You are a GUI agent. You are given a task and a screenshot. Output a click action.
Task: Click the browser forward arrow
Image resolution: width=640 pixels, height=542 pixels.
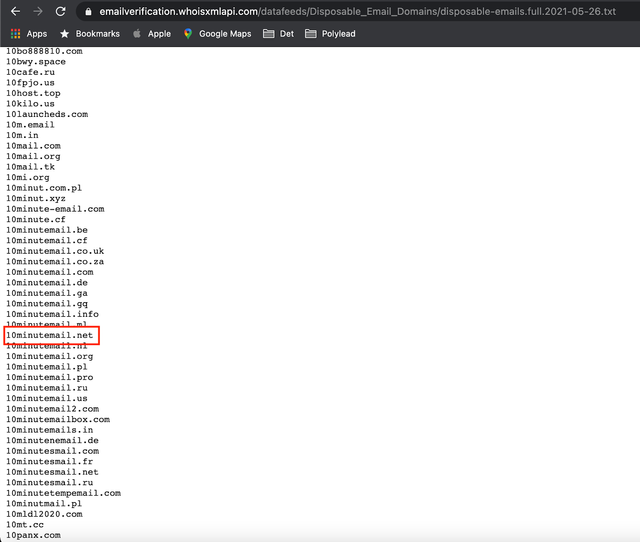point(38,11)
